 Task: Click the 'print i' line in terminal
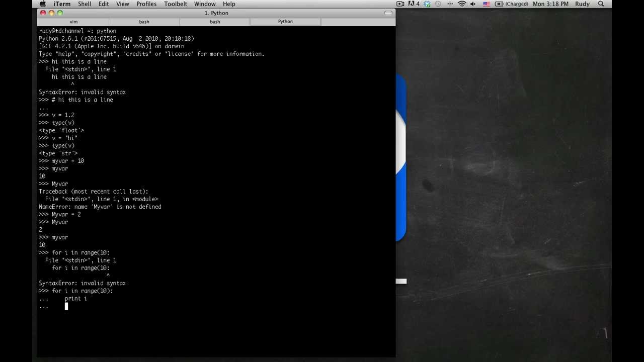75,299
